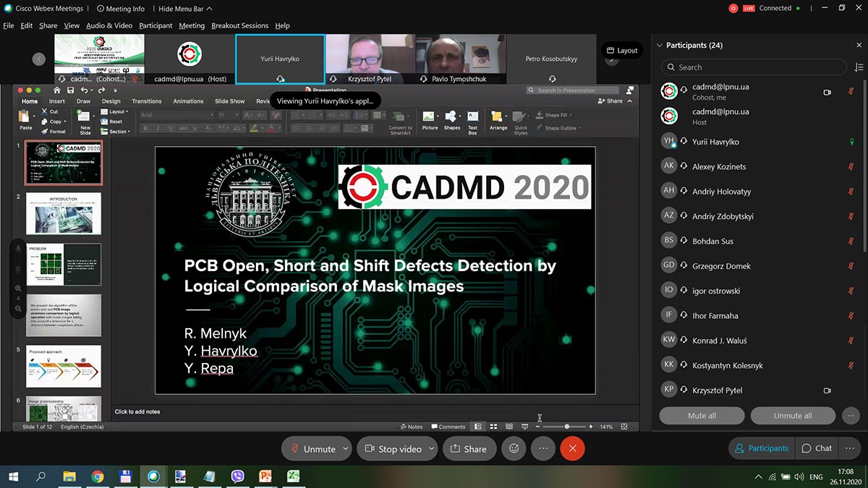Open the Picture insert tool
868x488 pixels.
point(430,120)
